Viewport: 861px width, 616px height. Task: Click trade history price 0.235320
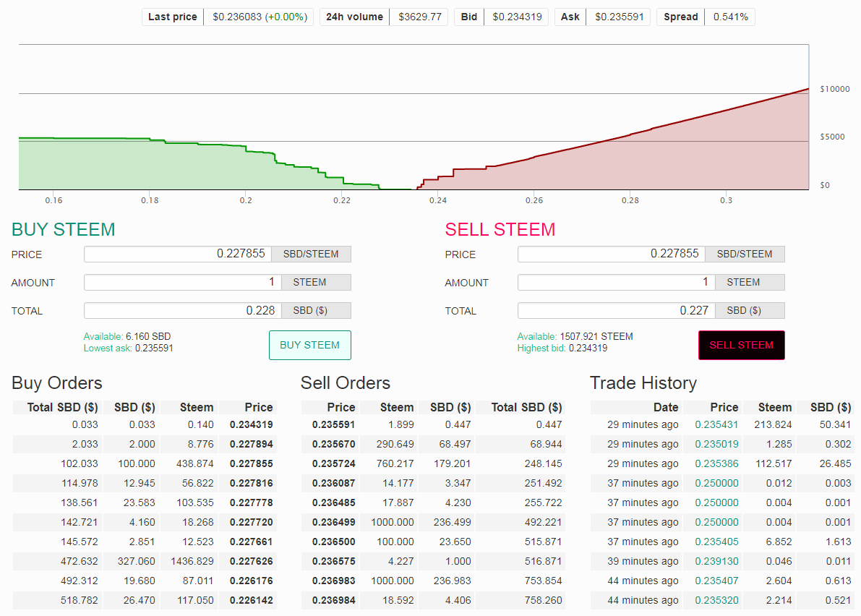coord(716,601)
